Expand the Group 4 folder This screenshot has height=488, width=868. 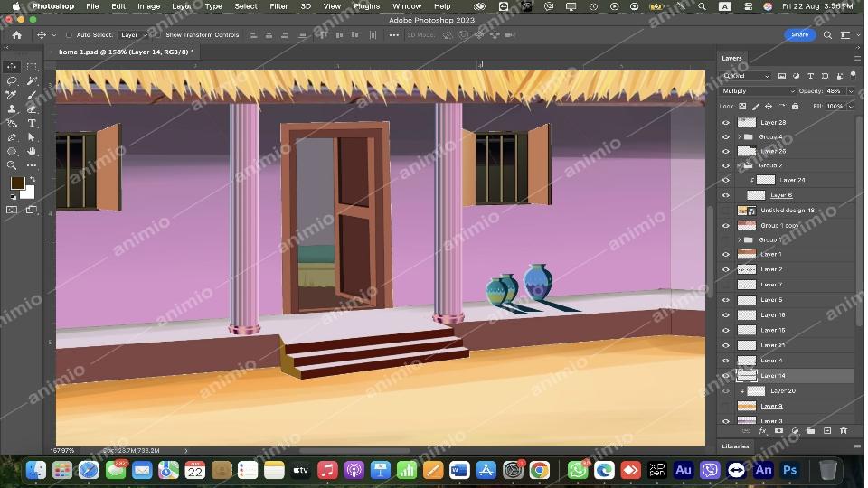tap(739, 136)
